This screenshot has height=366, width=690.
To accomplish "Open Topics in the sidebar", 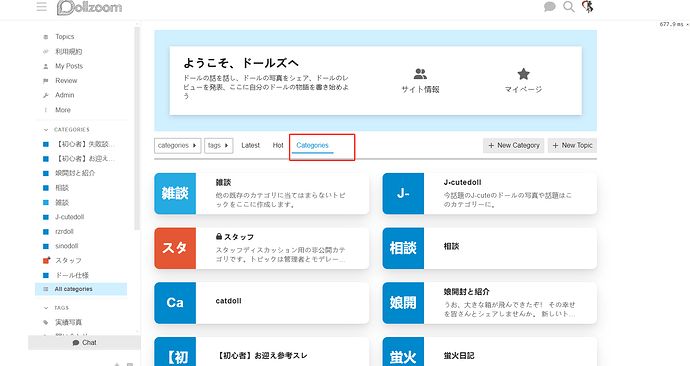I will 64,37.
